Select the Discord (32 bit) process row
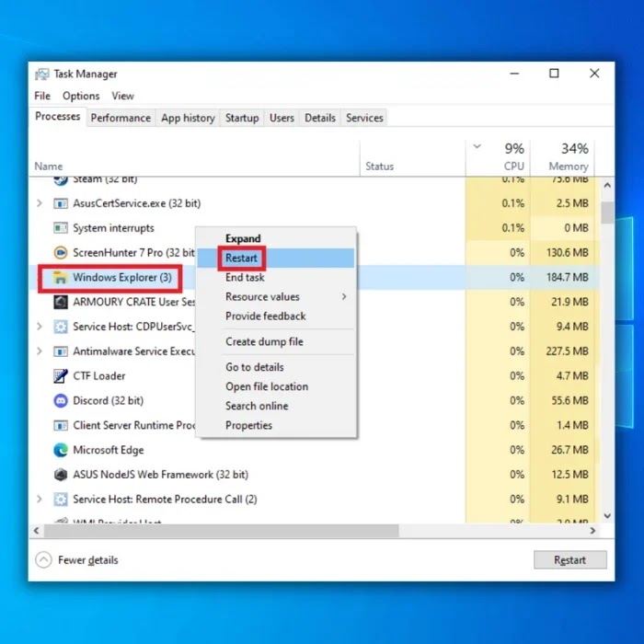644x644 pixels. tap(315, 400)
